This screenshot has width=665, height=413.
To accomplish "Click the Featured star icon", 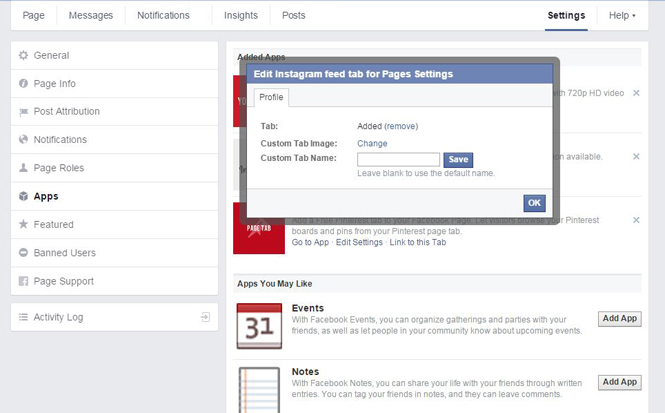I will point(23,224).
